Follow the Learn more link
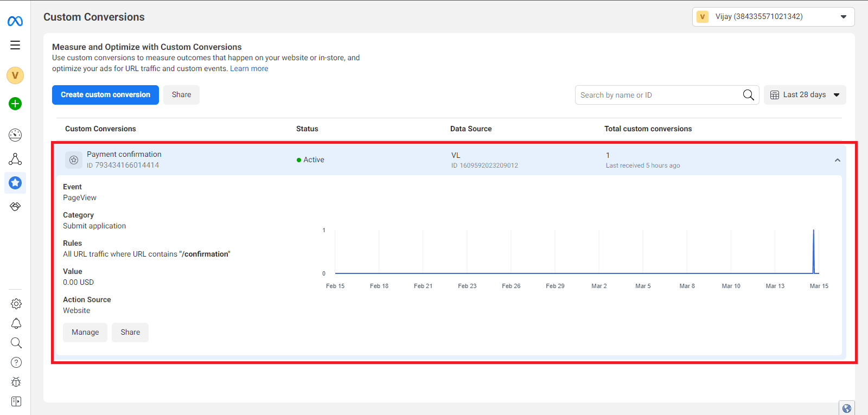Image resolution: width=868 pixels, height=415 pixels. (249, 69)
